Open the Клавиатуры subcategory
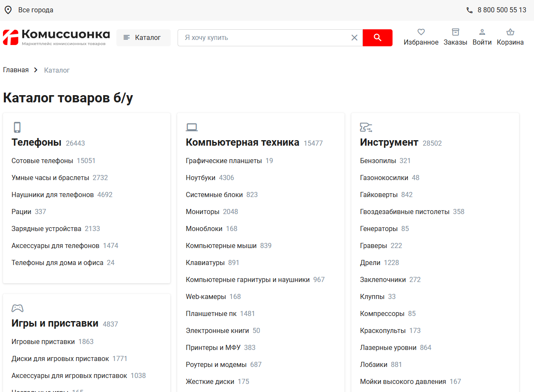This screenshot has width=534, height=392. tap(205, 262)
